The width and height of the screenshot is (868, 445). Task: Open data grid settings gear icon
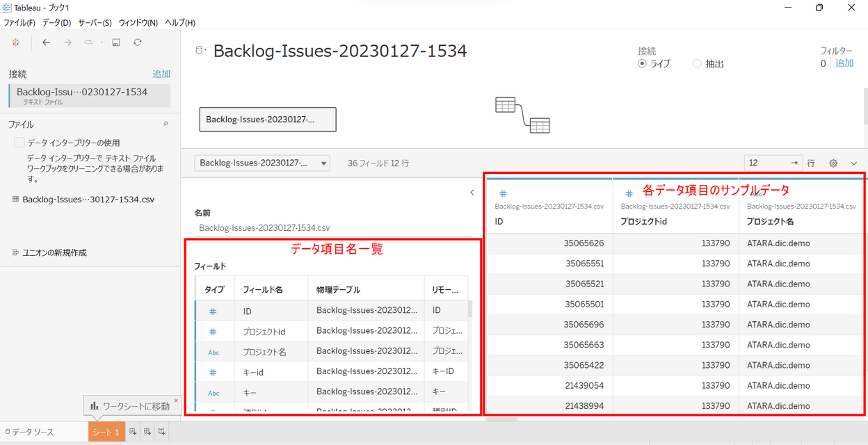tap(833, 163)
